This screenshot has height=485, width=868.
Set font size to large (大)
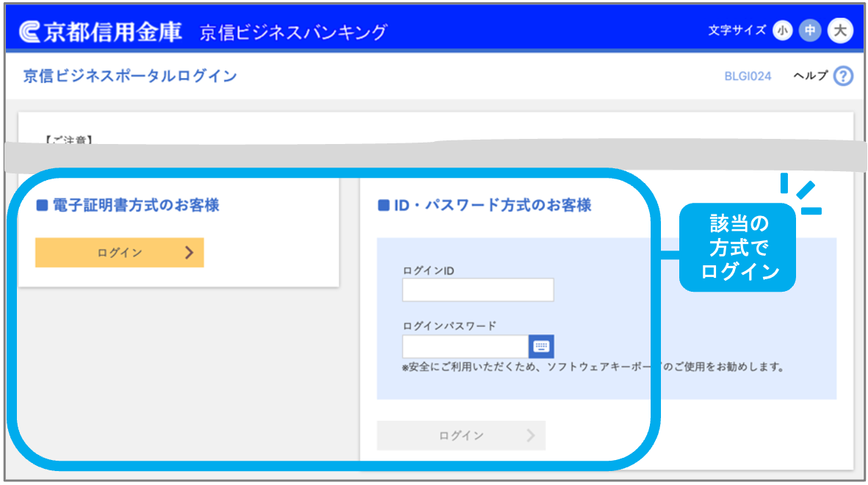(840, 31)
